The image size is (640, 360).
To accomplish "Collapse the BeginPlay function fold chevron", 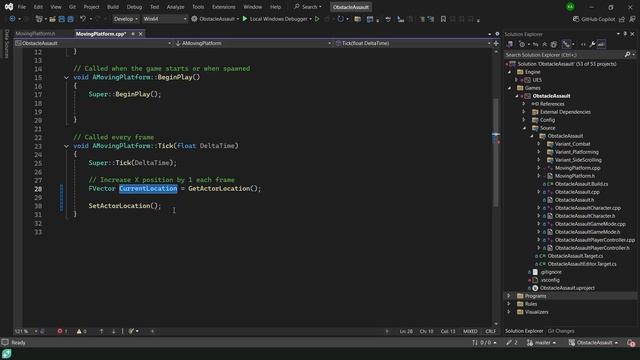I will 66,77.
